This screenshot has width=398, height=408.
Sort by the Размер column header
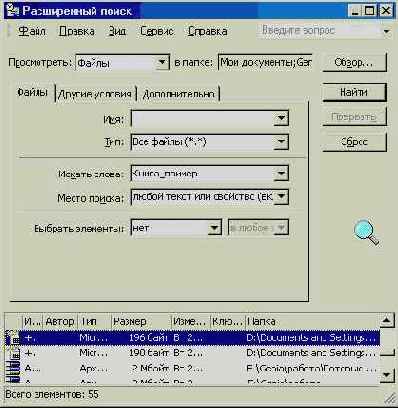(x=140, y=322)
